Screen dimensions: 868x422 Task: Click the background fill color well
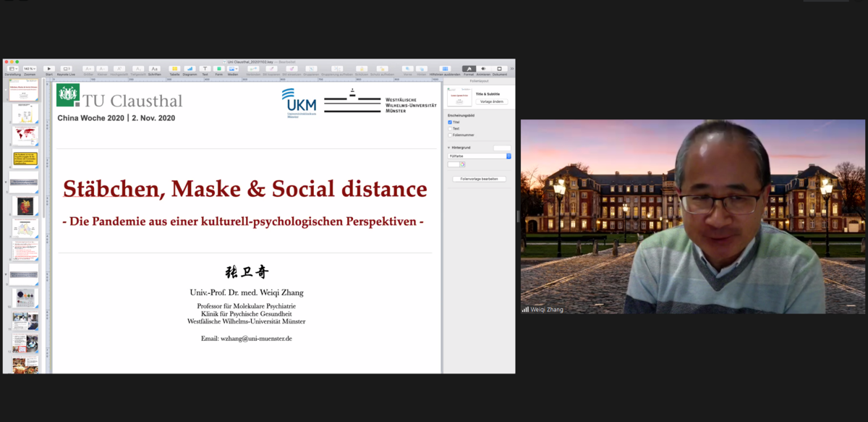[454, 164]
